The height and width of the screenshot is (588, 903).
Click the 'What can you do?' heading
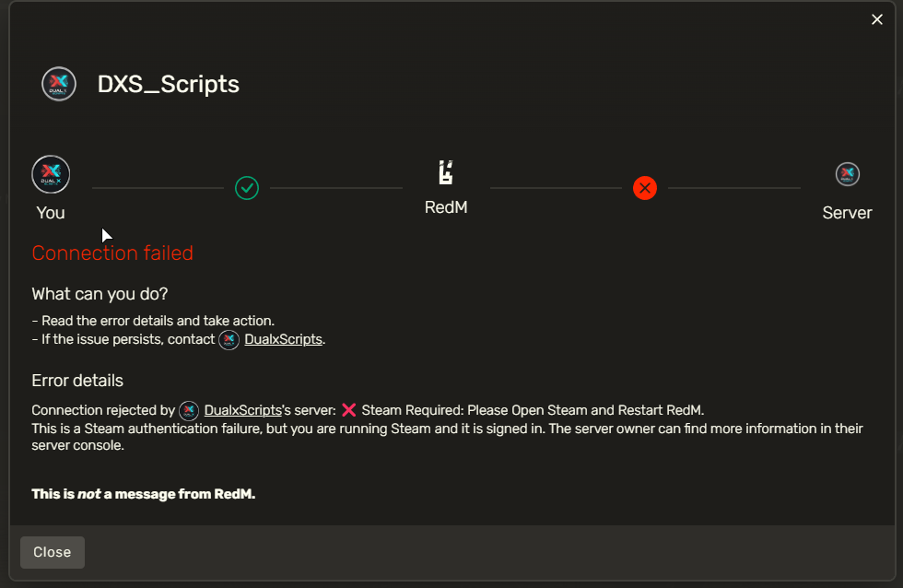pos(100,294)
